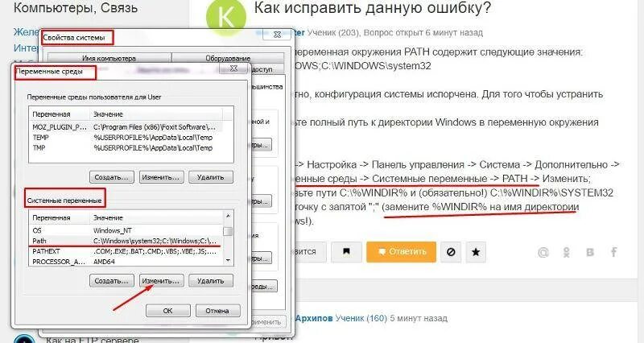644x343 pixels.
Task: Open Оборудование tab in Свойства системы
Action: point(228,58)
